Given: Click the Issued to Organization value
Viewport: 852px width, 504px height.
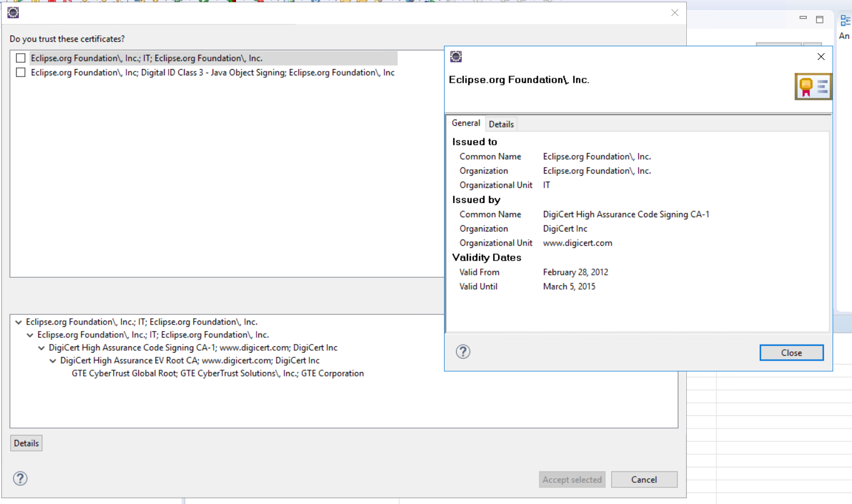Looking at the screenshot, I should tap(597, 171).
